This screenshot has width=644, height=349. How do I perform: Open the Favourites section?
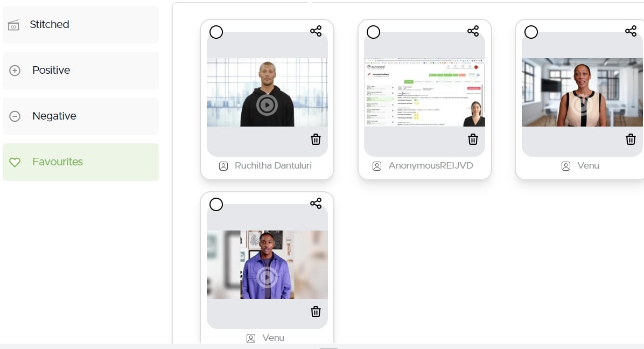coord(81,162)
